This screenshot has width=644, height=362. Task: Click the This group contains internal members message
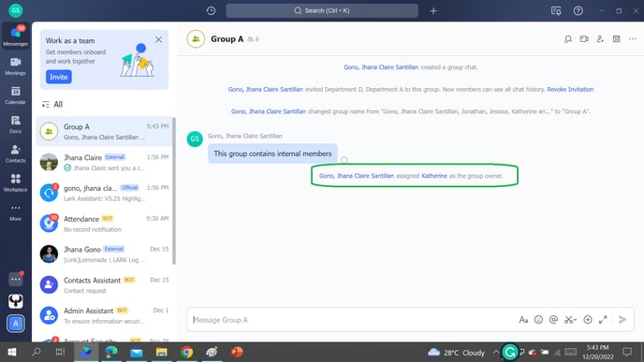tap(272, 153)
